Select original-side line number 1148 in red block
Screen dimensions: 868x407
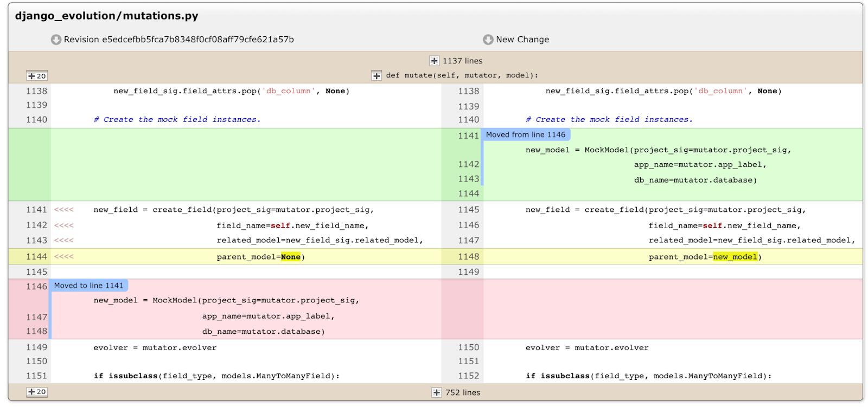click(x=36, y=331)
